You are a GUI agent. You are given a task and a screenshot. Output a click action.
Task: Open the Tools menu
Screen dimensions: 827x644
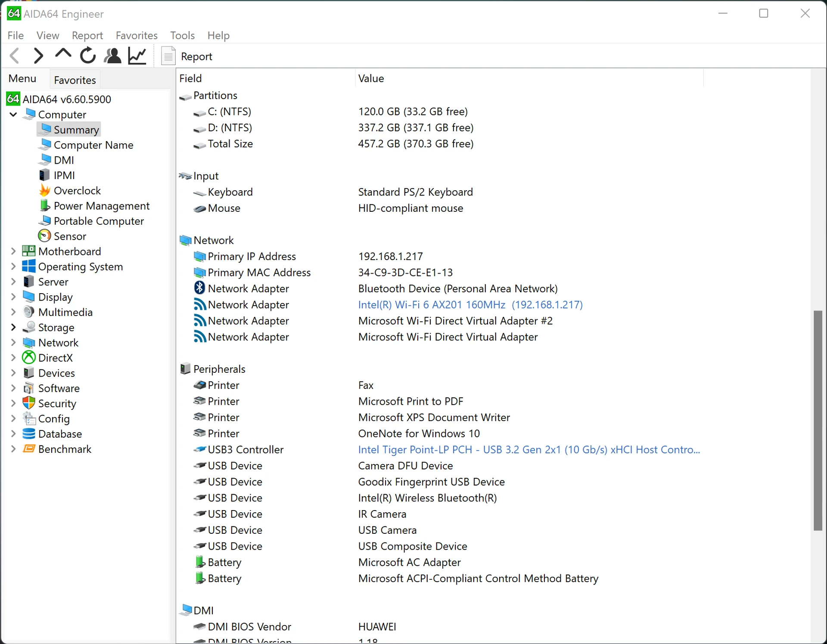[x=182, y=35]
